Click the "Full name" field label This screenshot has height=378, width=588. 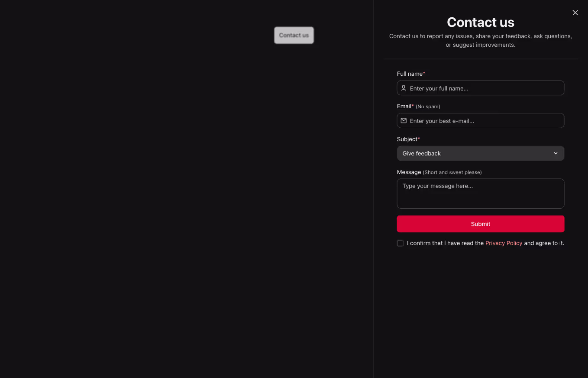click(x=409, y=74)
